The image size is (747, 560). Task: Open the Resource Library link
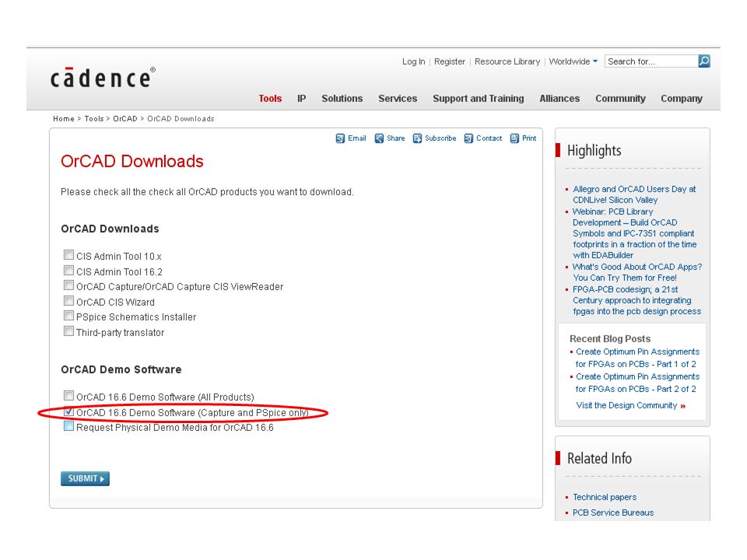coord(507,61)
